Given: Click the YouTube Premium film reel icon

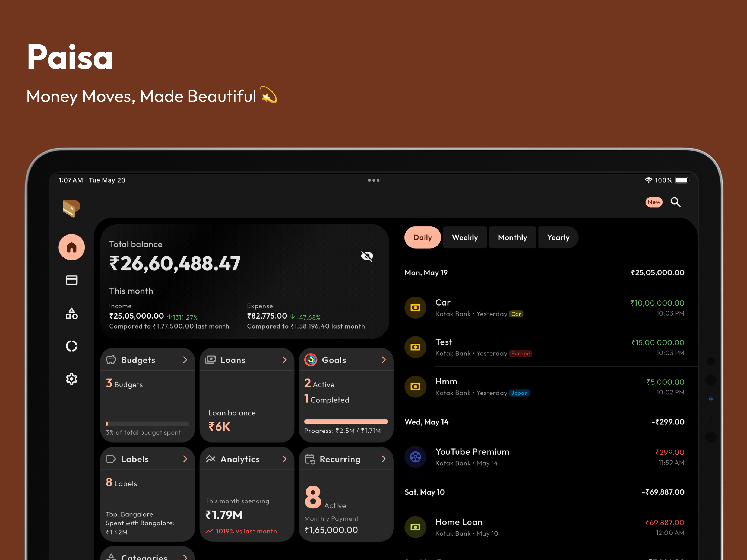Looking at the screenshot, I should [415, 457].
